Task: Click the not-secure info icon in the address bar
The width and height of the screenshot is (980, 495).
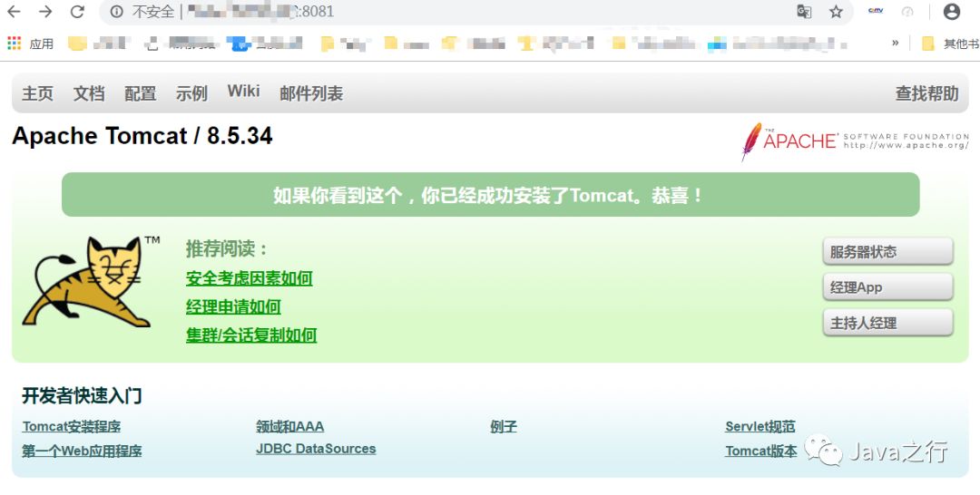Action: coord(116,11)
